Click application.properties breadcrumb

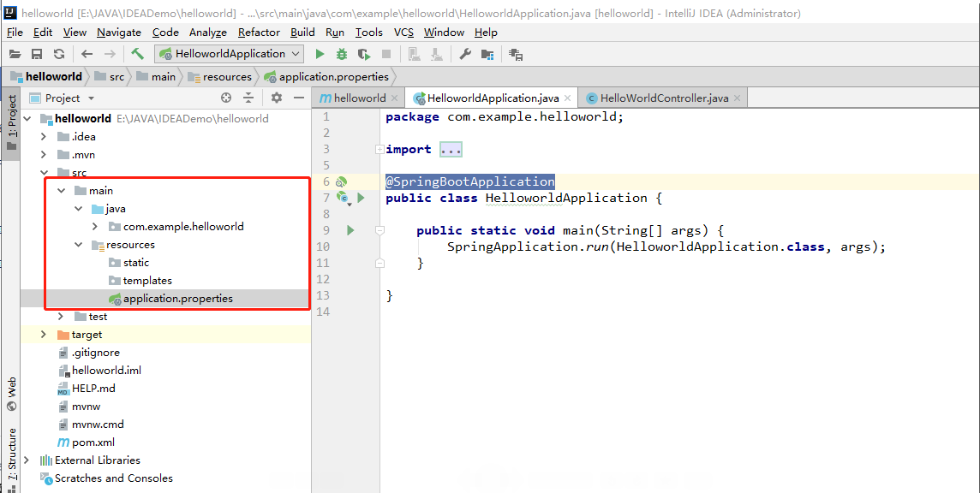(x=326, y=77)
